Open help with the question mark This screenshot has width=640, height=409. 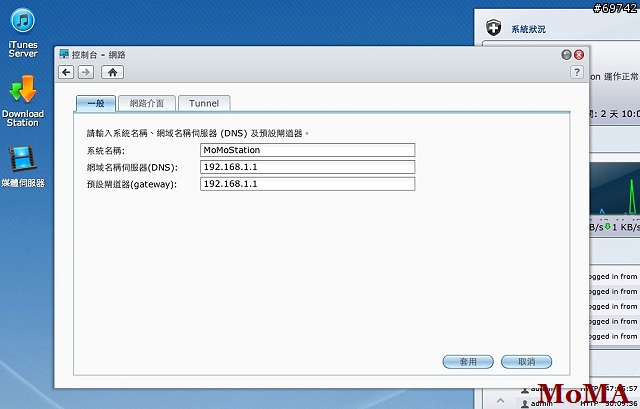coord(576,72)
